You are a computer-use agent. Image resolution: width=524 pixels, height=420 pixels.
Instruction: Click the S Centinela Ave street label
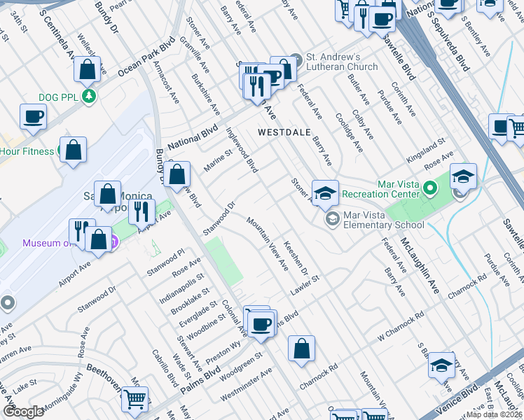point(58,36)
